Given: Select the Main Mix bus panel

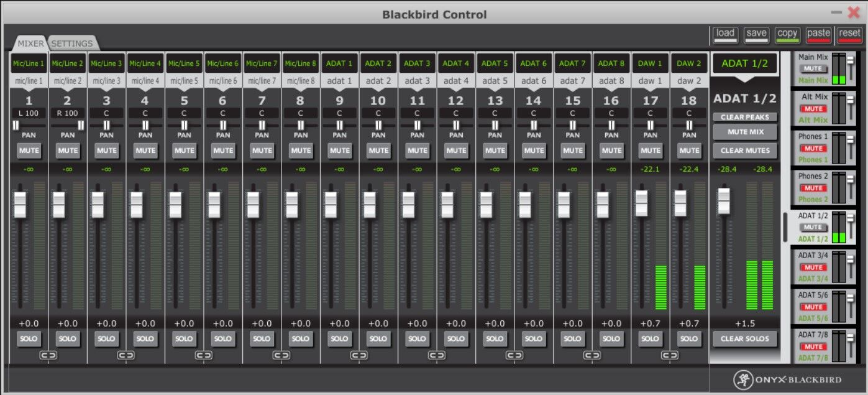Looking at the screenshot, I should click(x=824, y=68).
